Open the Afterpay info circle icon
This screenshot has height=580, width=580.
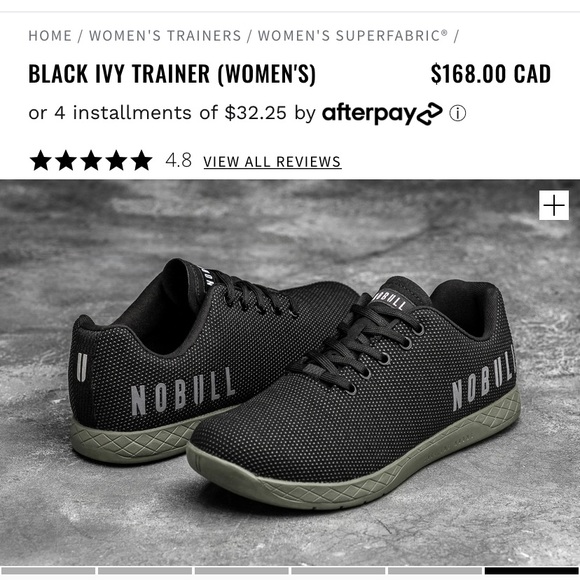click(458, 114)
